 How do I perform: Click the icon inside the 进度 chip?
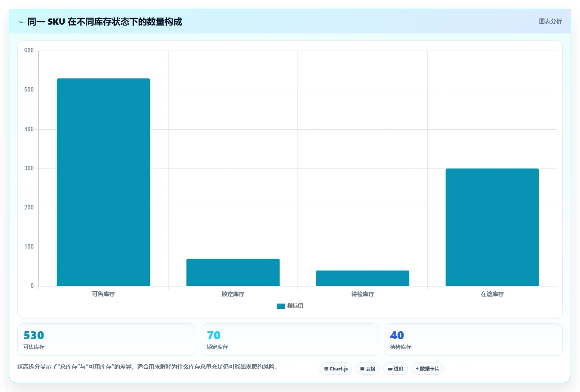point(390,369)
